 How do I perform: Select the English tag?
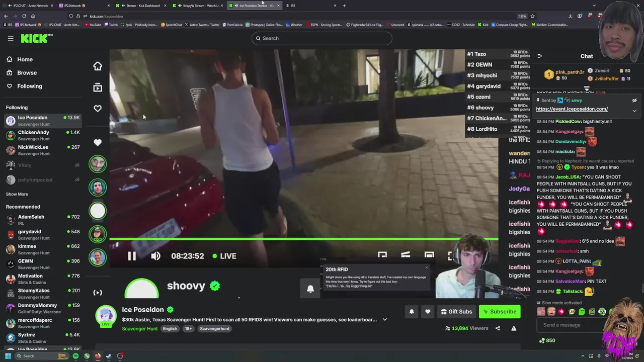click(x=170, y=329)
